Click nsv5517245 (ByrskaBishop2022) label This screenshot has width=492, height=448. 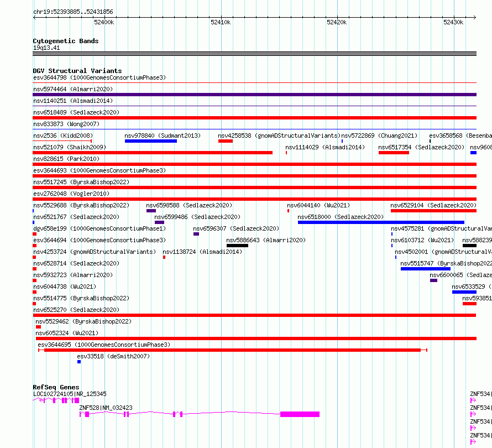point(81,182)
